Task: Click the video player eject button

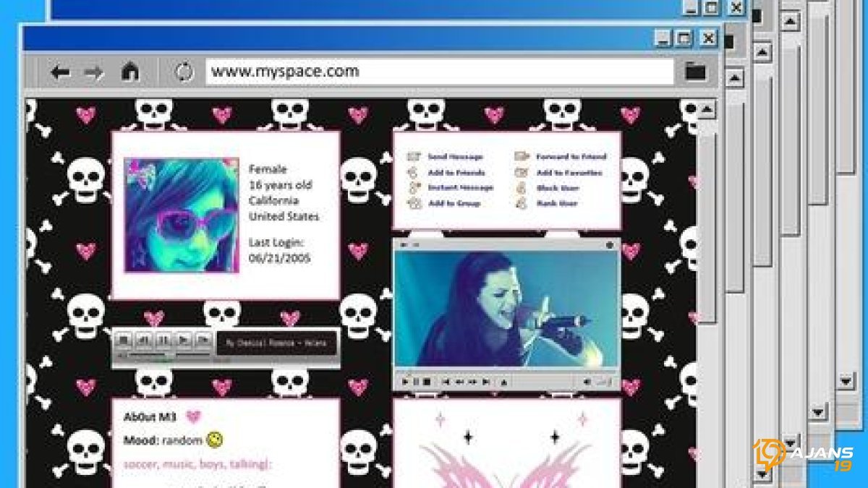Action: [x=504, y=382]
